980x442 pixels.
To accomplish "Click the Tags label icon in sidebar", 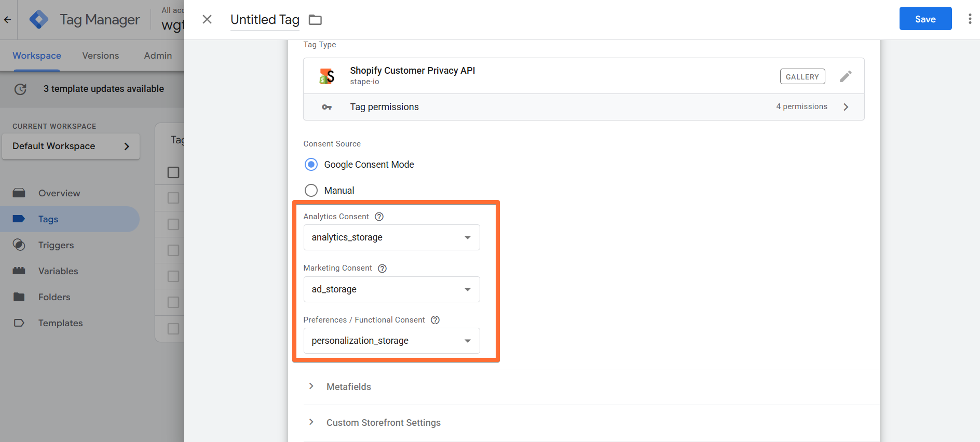I will point(19,219).
